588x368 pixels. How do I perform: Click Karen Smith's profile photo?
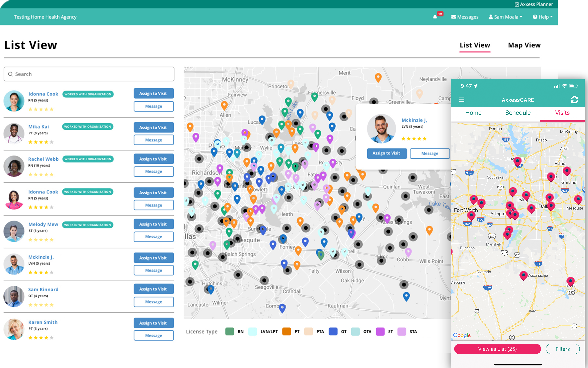coord(14,329)
